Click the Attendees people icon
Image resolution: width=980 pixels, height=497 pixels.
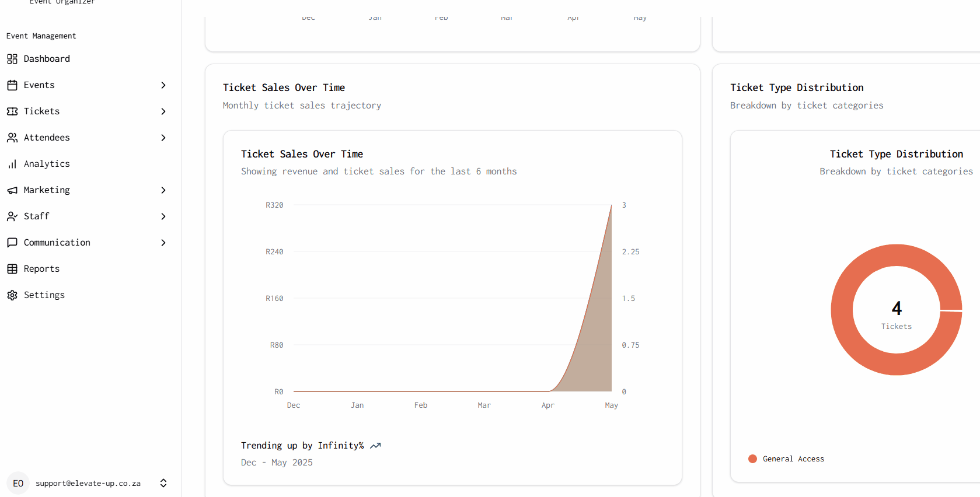[x=12, y=138]
